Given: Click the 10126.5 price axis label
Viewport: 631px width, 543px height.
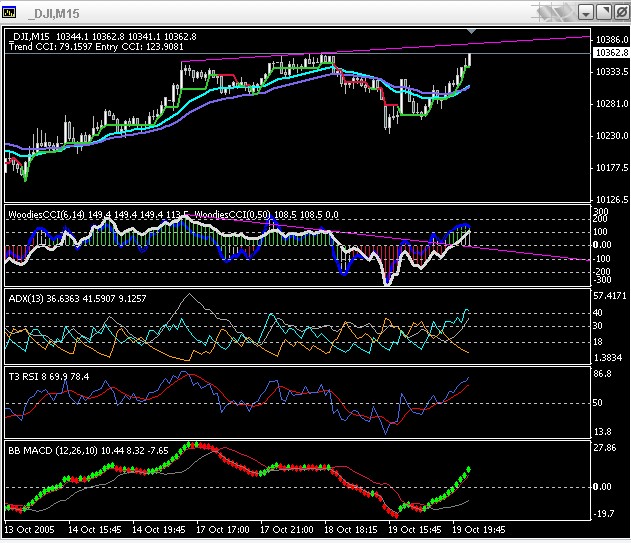Looking at the screenshot, I should tap(612, 199).
